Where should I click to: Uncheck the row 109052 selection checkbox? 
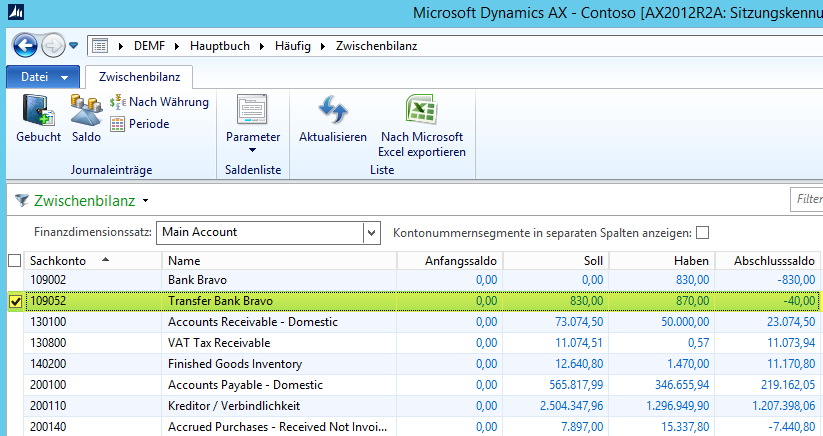click(15, 301)
